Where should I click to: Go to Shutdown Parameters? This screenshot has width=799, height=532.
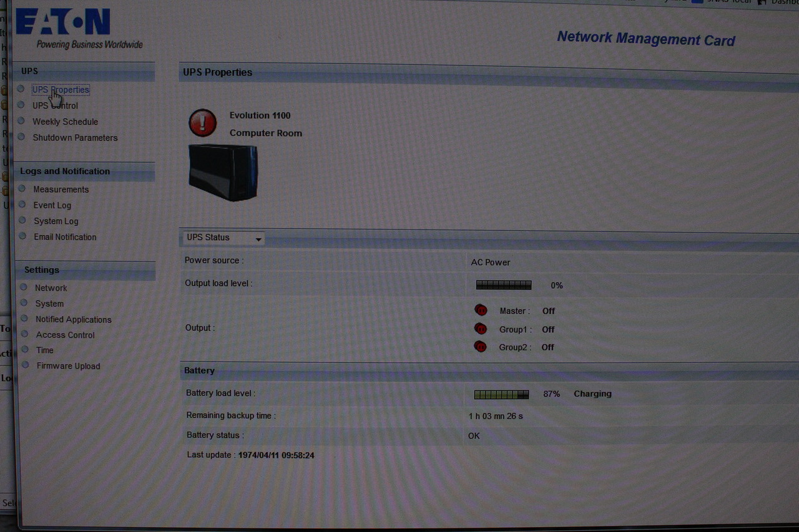click(x=75, y=137)
